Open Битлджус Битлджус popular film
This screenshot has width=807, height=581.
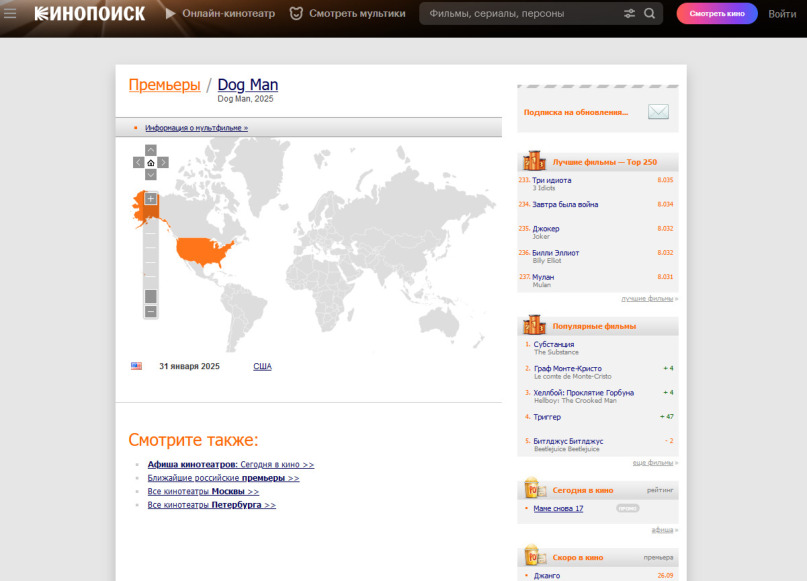568,441
